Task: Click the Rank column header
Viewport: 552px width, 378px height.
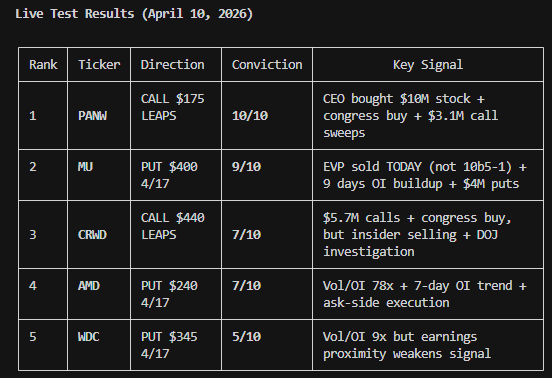Action: tap(43, 65)
